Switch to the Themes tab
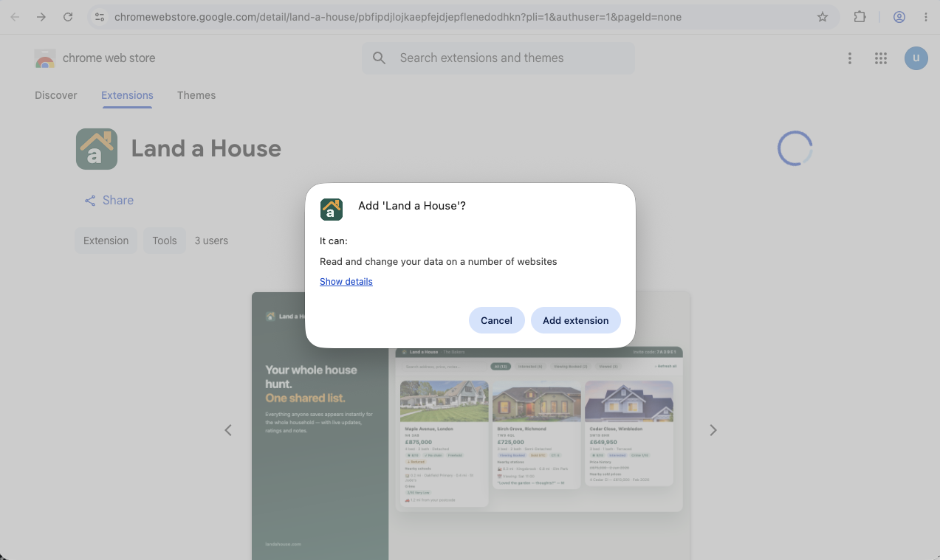 pos(196,95)
